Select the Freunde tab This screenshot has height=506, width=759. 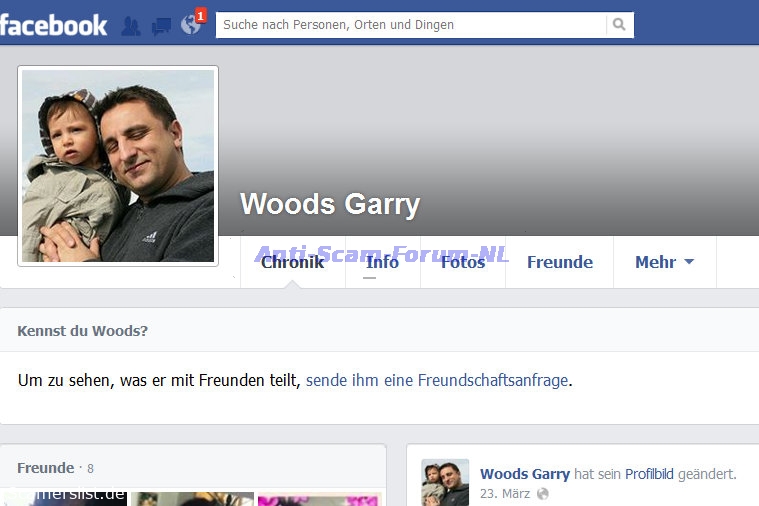point(559,262)
